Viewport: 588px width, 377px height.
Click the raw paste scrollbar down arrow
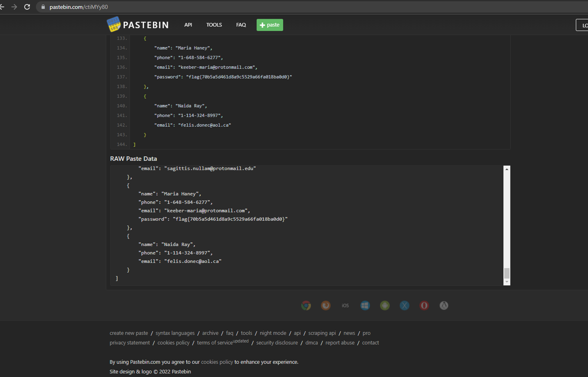(x=507, y=282)
